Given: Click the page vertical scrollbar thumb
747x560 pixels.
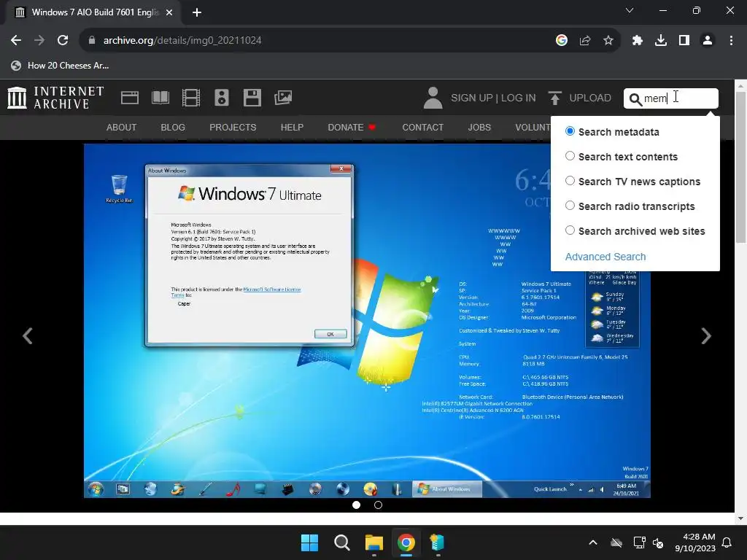Looking at the screenshot, I should tap(740, 167).
